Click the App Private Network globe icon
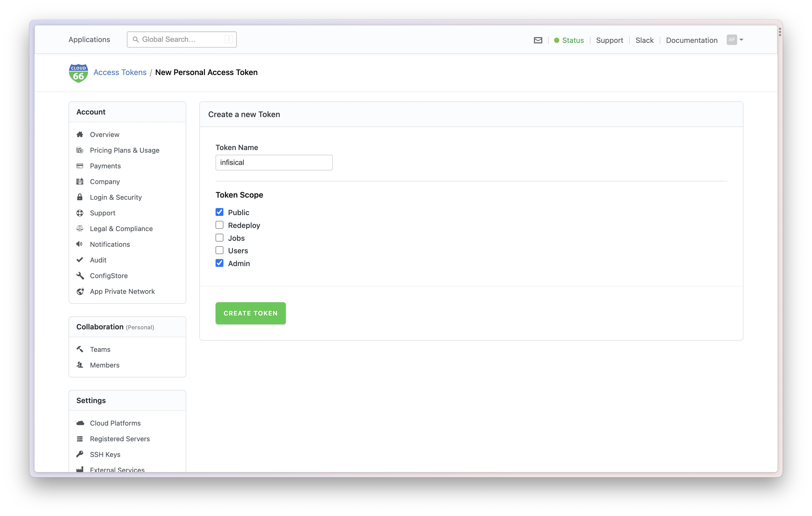Screen dimensions: 812x516 coord(80,291)
